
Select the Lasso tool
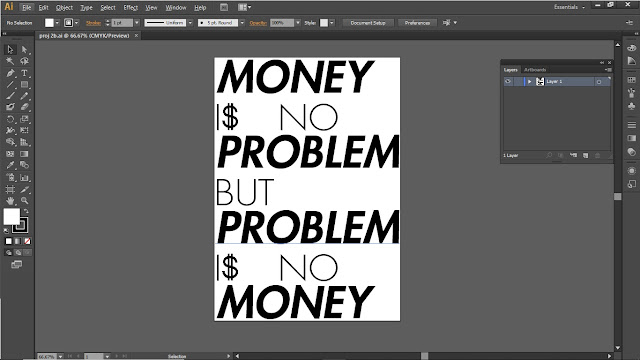24,61
